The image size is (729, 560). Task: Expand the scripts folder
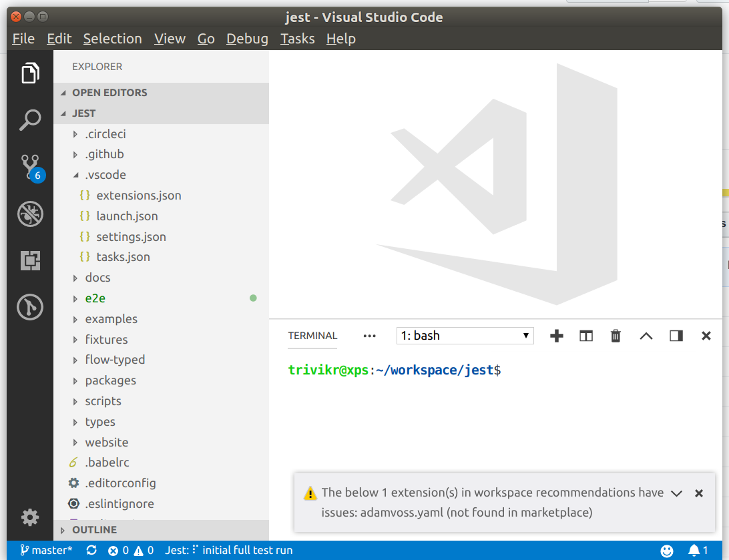pyautogui.click(x=161, y=401)
